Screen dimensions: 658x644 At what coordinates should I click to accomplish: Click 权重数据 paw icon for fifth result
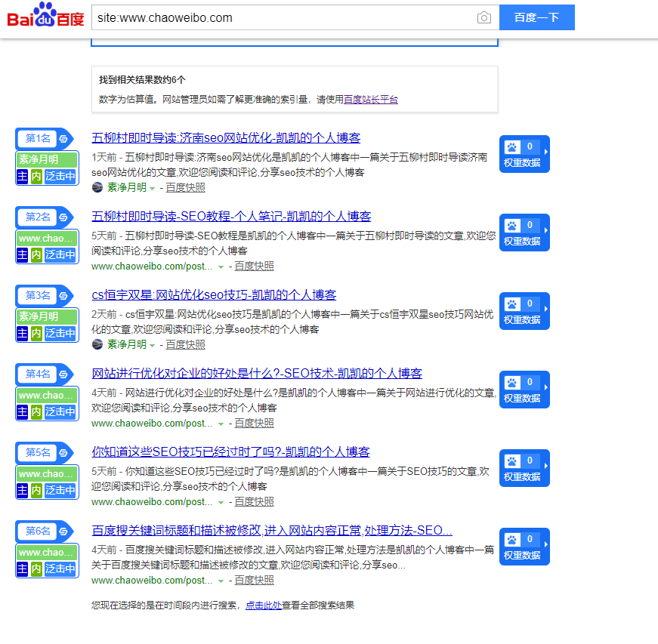[512, 461]
